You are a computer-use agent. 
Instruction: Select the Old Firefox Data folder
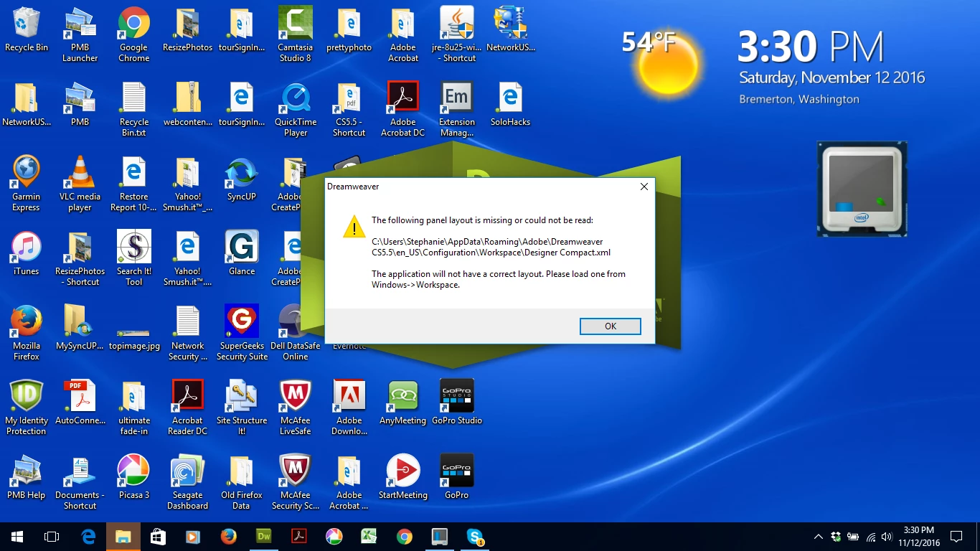click(x=242, y=483)
